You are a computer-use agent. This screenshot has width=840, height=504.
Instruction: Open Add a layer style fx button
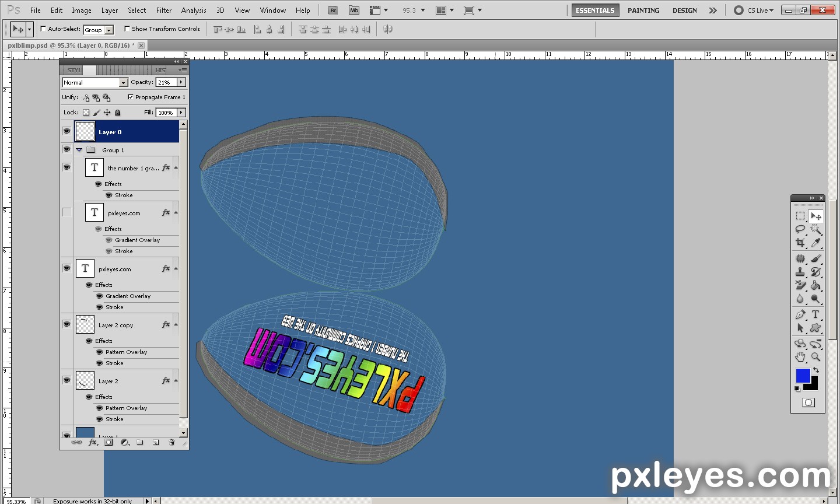point(93,442)
